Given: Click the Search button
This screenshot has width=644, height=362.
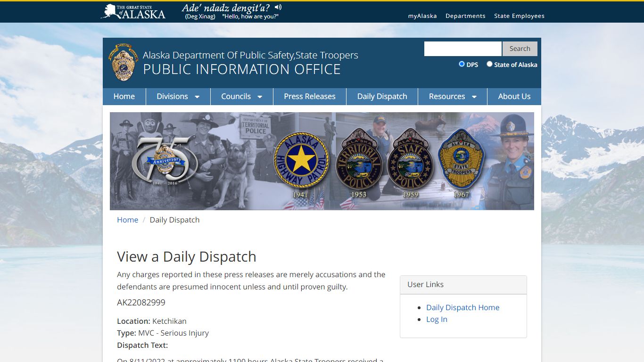Looking at the screenshot, I should [520, 49].
